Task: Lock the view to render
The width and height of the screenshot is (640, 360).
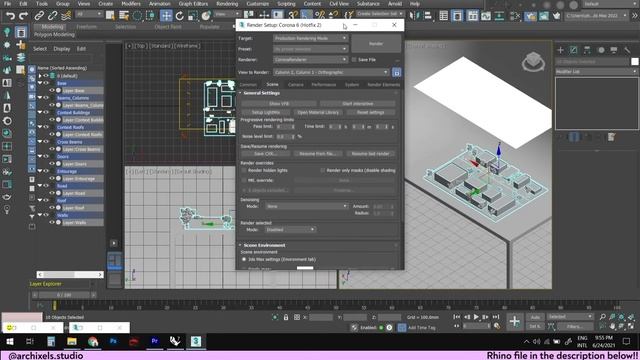Action: 396,72
